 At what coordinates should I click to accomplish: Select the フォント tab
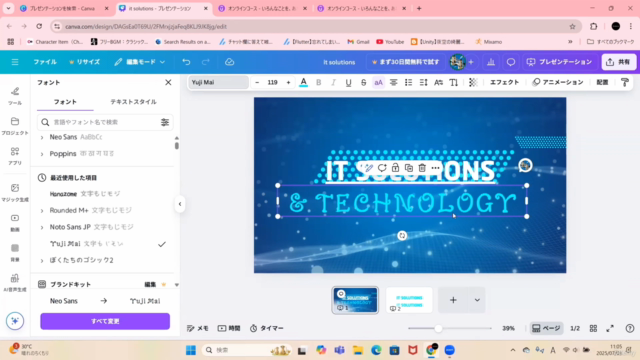pyautogui.click(x=65, y=102)
